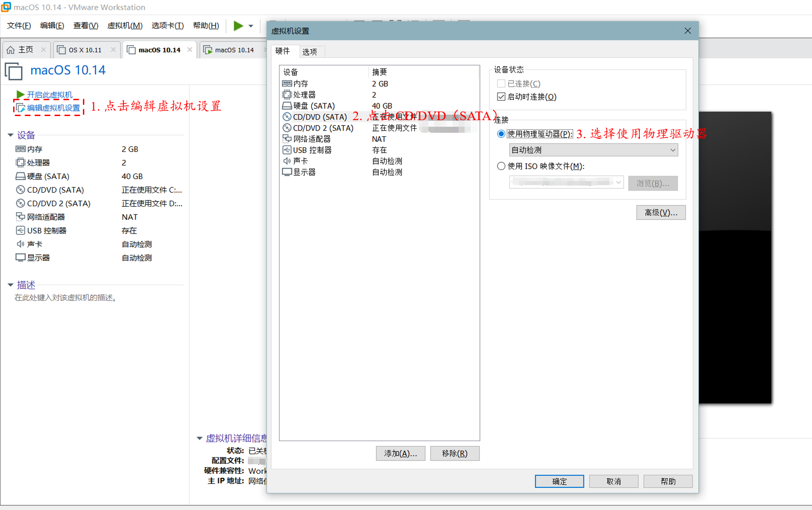
Task: Open the 文件(F) menu
Action: (19, 26)
